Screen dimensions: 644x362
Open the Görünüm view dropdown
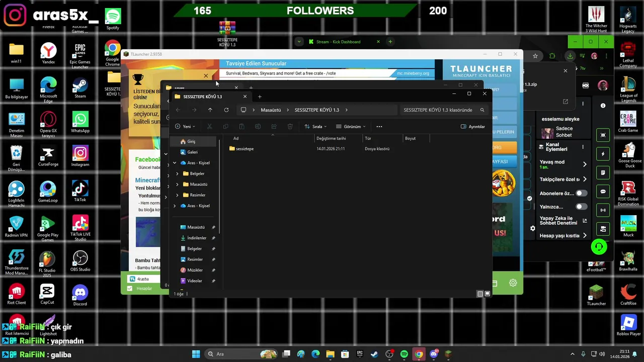click(x=351, y=127)
